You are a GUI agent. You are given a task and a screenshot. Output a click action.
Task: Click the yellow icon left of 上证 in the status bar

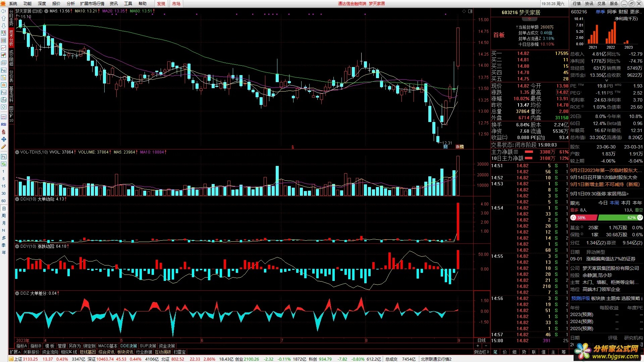(11, 359)
